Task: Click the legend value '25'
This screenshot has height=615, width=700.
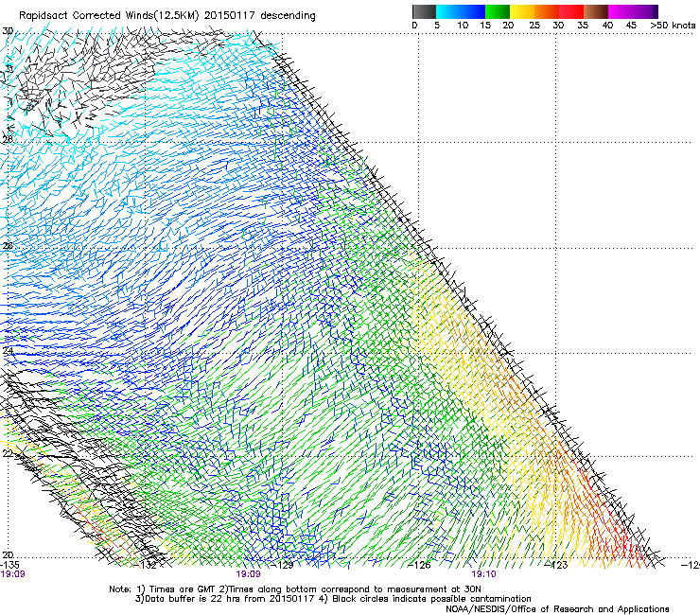Action: pos(534,26)
